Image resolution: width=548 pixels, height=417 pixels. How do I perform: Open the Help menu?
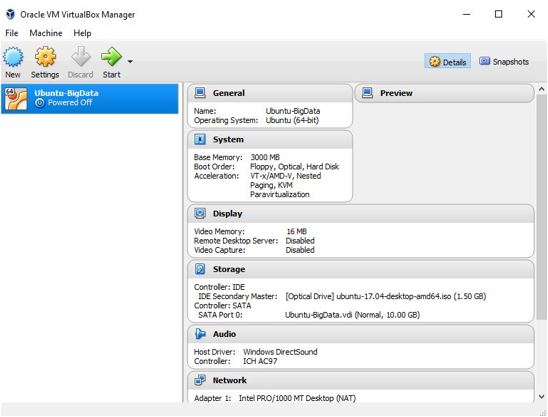(x=82, y=33)
